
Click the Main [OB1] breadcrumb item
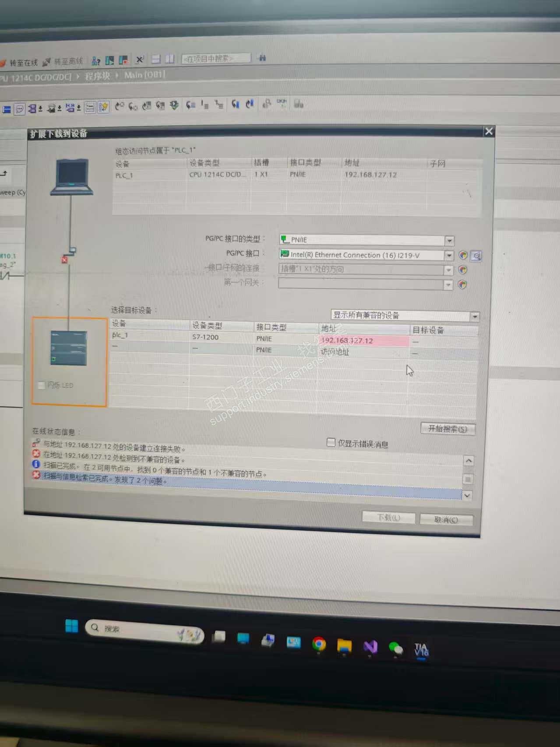pos(144,75)
